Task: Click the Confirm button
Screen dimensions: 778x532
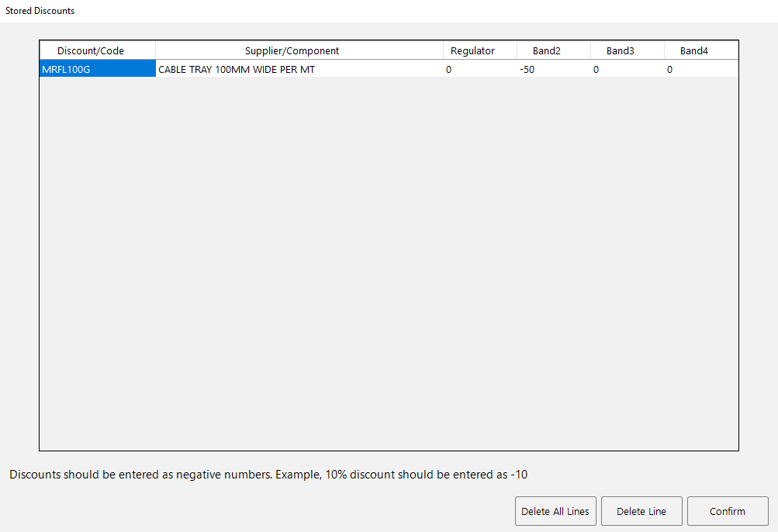Action: 727,511
